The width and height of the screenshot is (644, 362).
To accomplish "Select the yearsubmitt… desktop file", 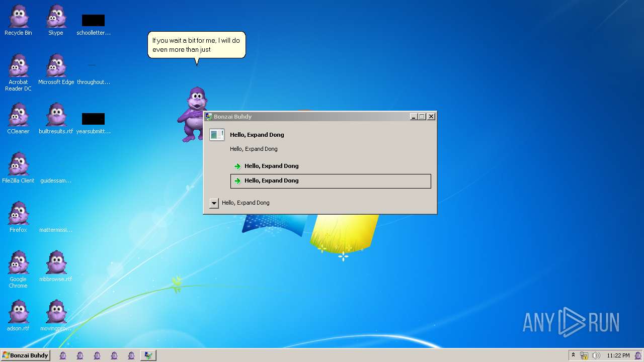I will click(94, 123).
